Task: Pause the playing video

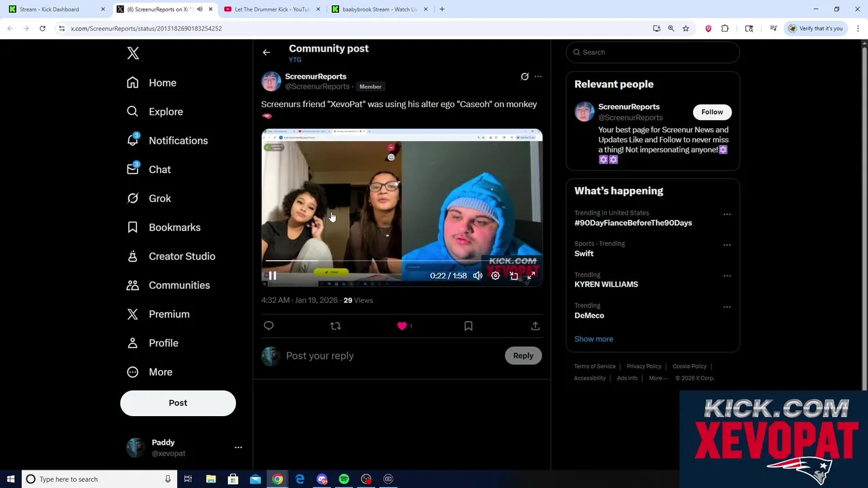Action: [272, 276]
